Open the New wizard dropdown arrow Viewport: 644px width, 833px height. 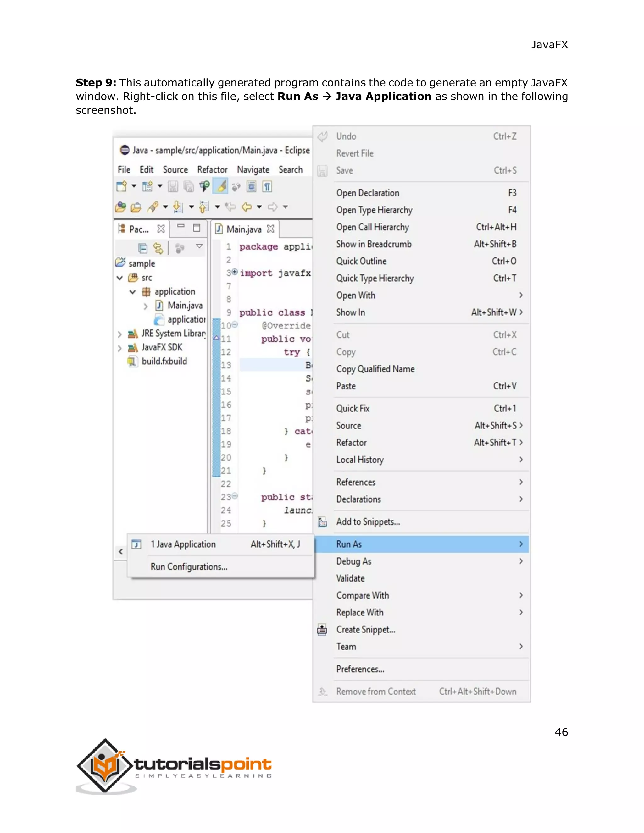pos(134,186)
